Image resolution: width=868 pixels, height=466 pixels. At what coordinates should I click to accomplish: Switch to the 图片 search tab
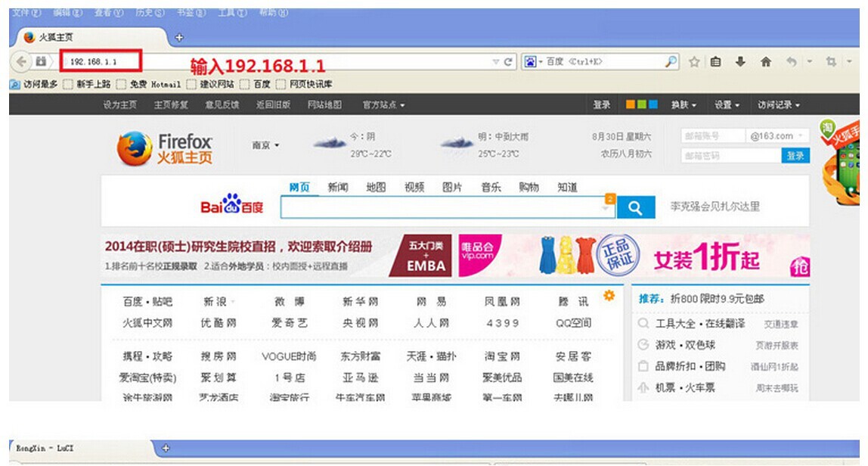452,188
